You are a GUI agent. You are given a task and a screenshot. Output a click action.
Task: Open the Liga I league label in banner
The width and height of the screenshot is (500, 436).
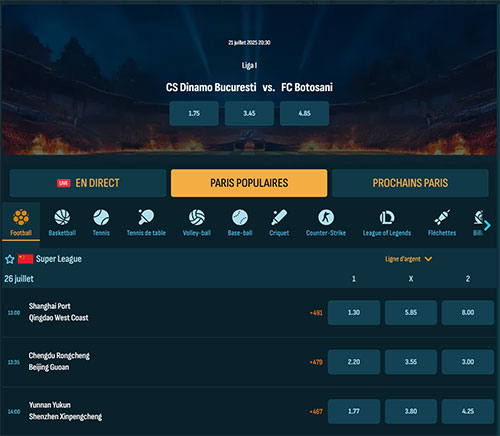click(x=249, y=65)
